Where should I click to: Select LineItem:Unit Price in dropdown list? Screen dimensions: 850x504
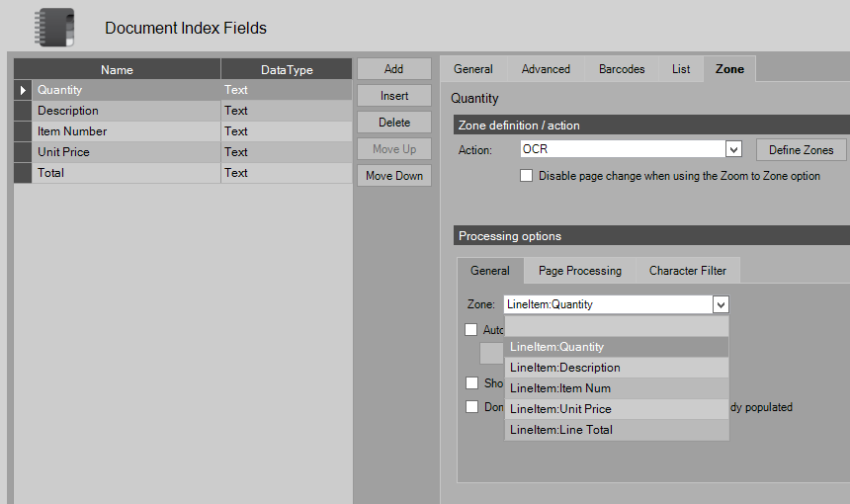coord(560,409)
